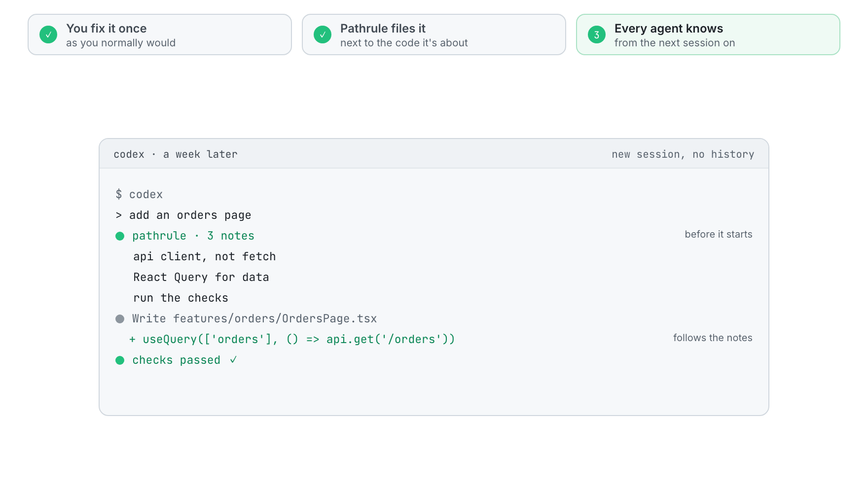Click the useQuery added code line
Viewport: 868px width, 488px height.
[292, 339]
